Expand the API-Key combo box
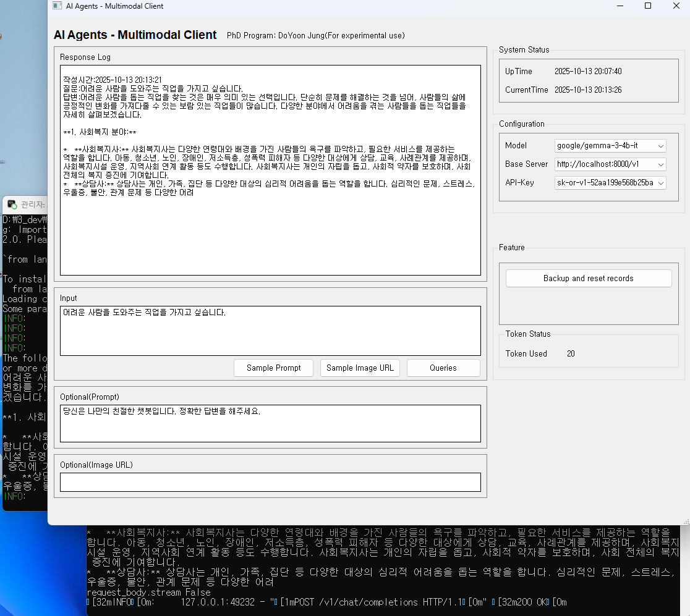The width and height of the screenshot is (690, 616). (661, 183)
